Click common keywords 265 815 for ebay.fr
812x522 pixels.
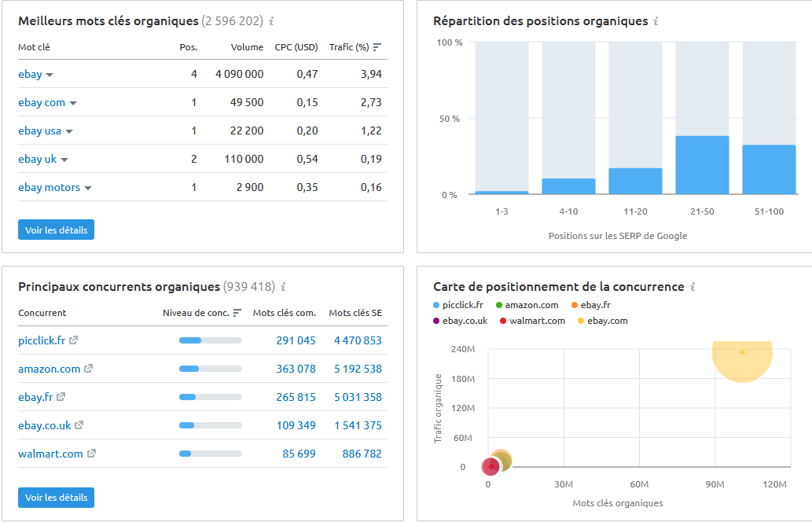[x=296, y=397]
